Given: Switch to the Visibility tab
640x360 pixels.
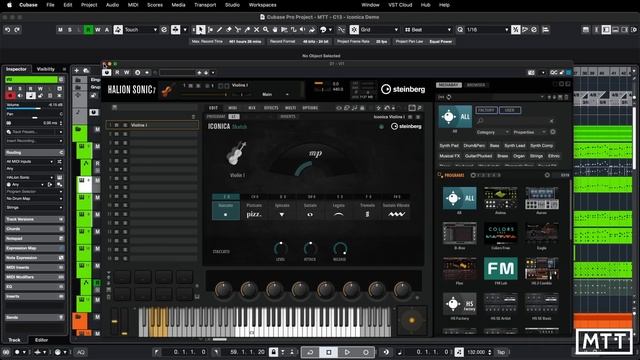Looking at the screenshot, I should 46,69.
